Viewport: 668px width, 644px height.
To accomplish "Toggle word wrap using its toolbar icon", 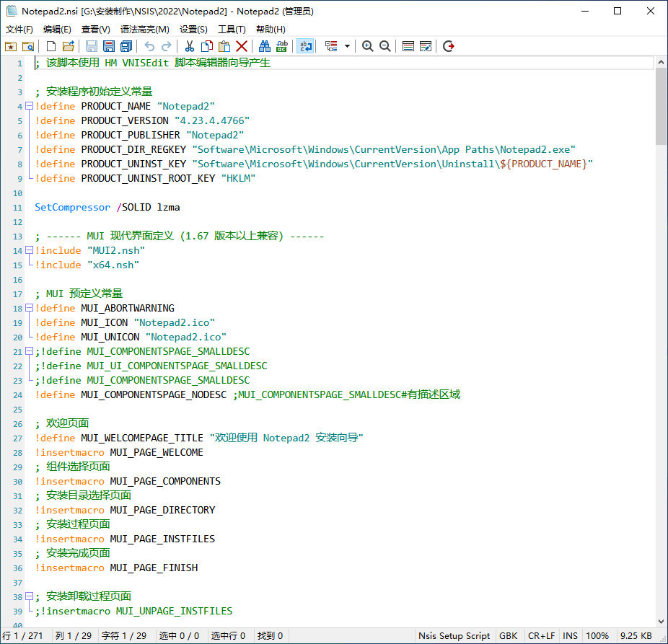I will [304, 46].
